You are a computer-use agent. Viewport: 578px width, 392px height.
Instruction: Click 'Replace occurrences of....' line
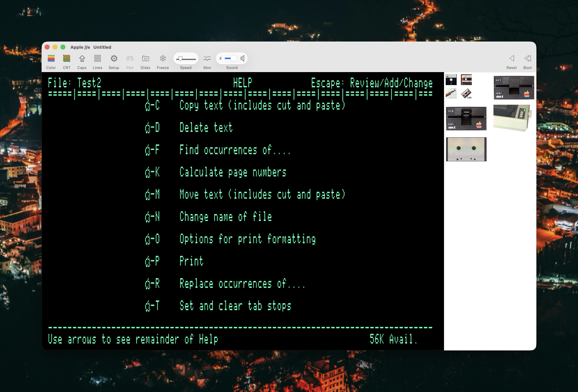tap(225, 284)
